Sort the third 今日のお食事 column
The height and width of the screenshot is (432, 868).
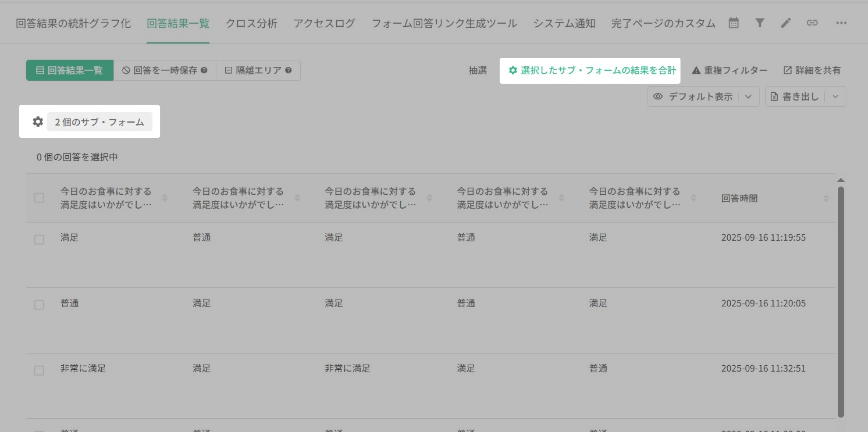[x=429, y=198]
